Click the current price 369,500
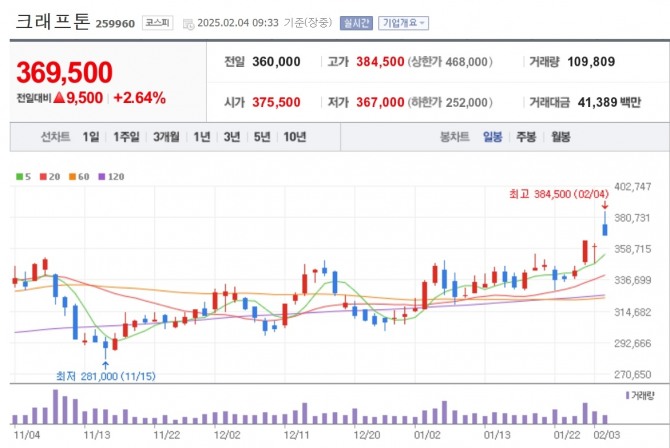The image size is (670, 448). pos(65,72)
